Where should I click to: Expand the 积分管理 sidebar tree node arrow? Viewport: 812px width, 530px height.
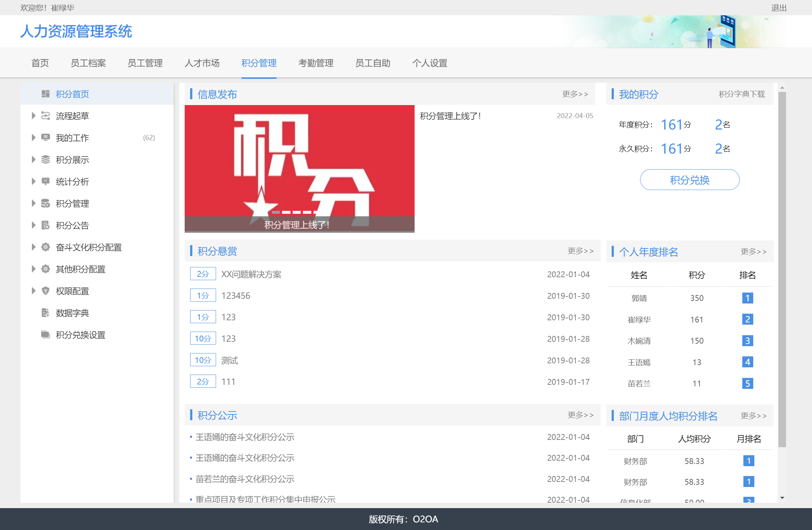(x=34, y=204)
